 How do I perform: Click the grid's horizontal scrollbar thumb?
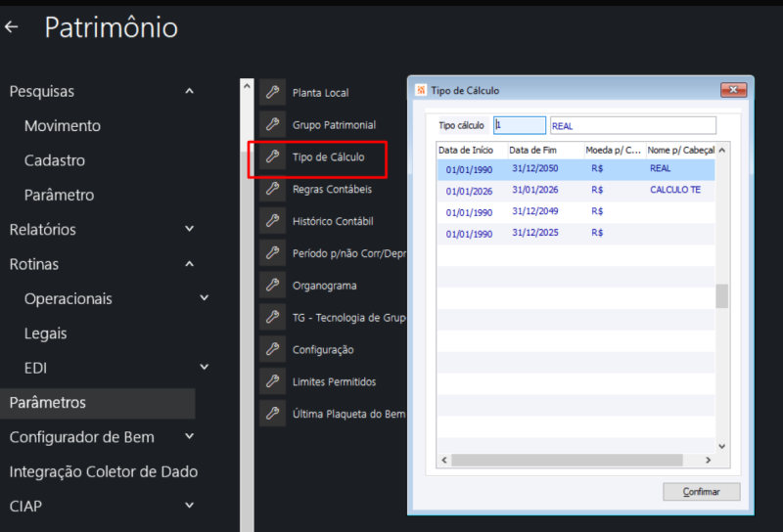[x=568, y=461]
